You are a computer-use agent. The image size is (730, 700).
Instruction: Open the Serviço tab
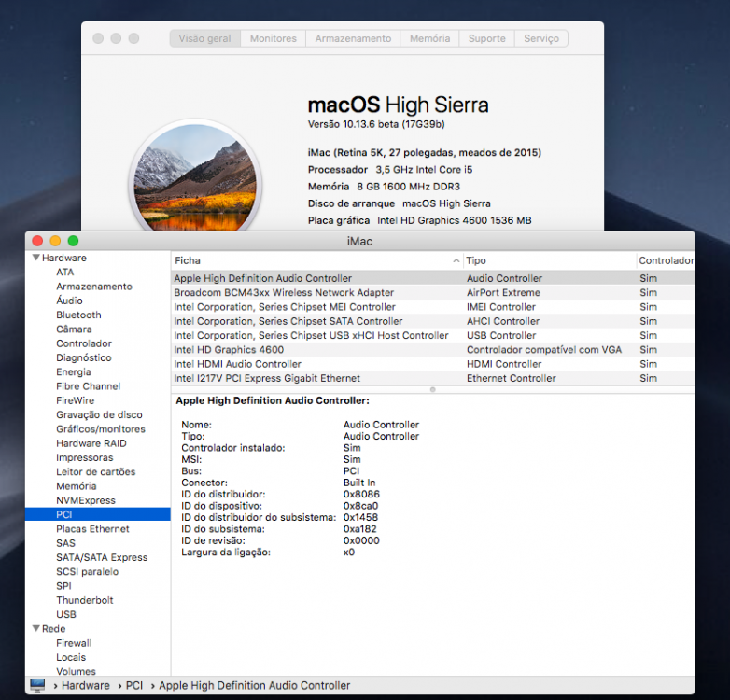click(x=541, y=38)
